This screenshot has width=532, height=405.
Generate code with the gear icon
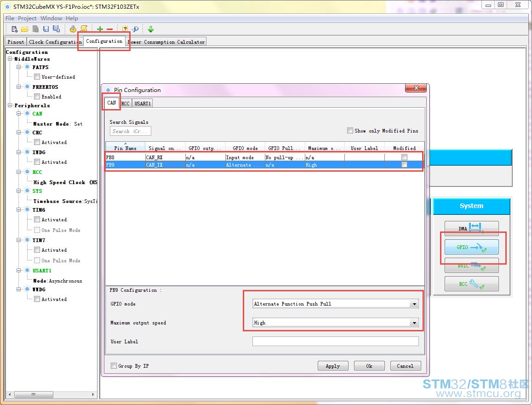point(73,29)
